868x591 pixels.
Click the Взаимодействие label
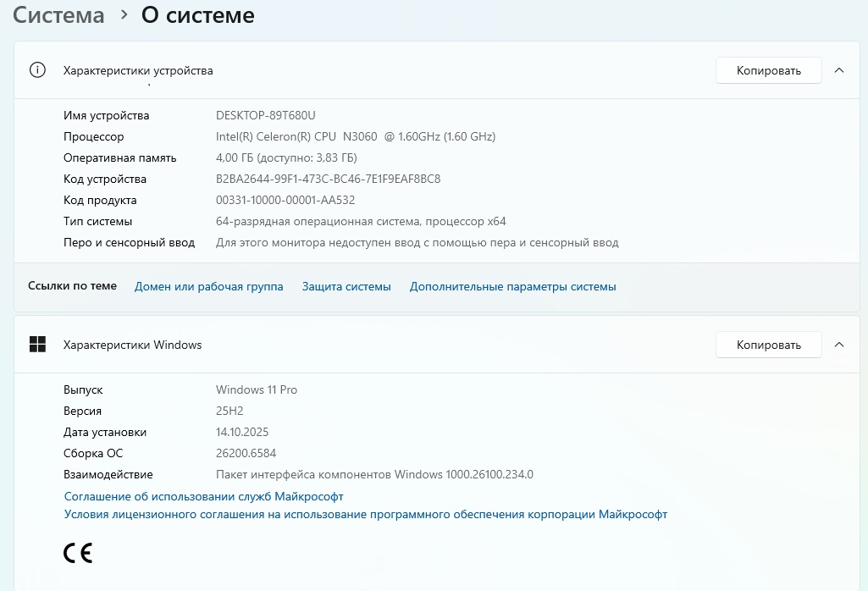(x=108, y=474)
